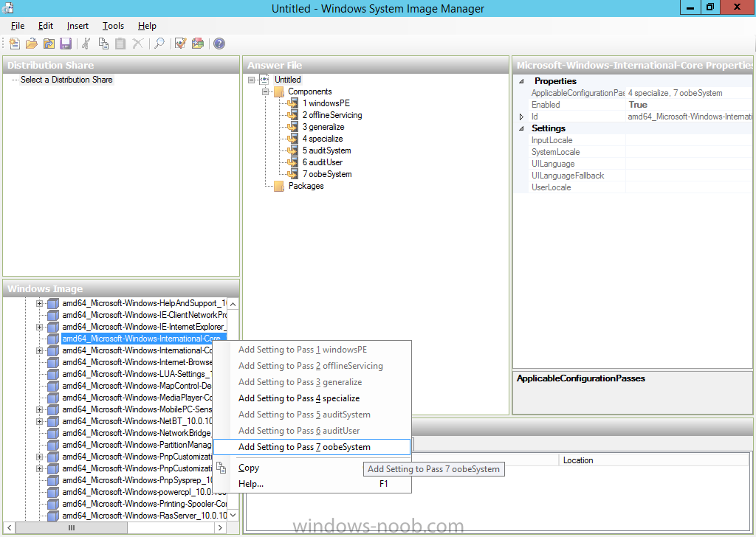This screenshot has width=756, height=537.
Task: Select amd64_Microsoft-Windows-IE-ClientNetworkPro component
Action: point(144,315)
